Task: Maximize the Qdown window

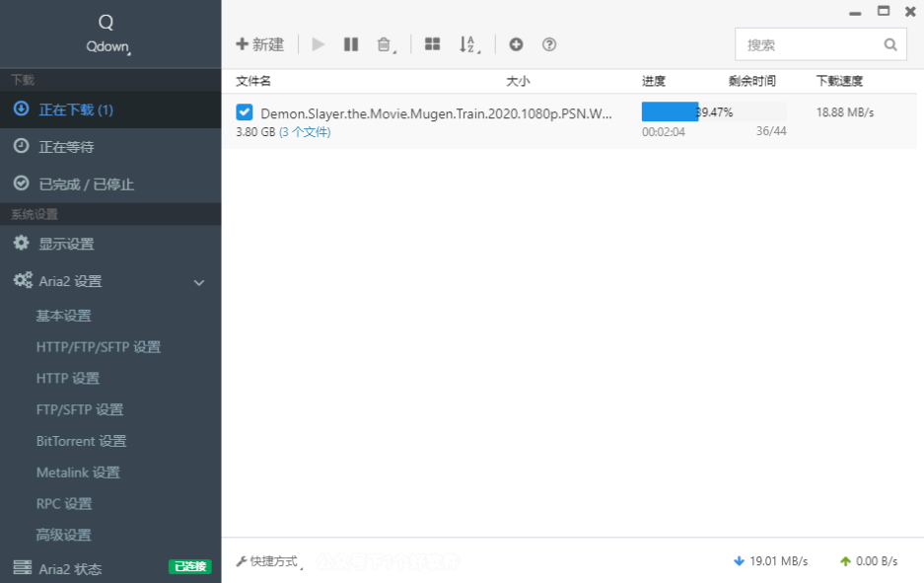Action: click(x=884, y=11)
